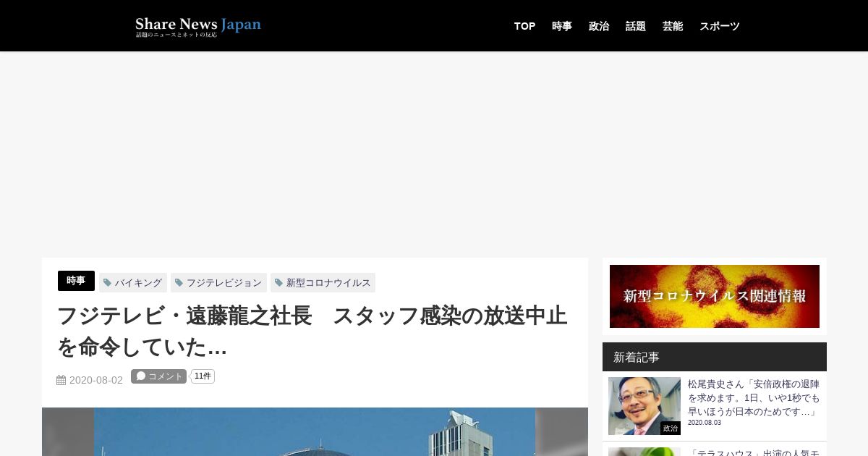This screenshot has height=456, width=868.
Task: Select the 新型コロナウイルス tag
Action: point(323,282)
